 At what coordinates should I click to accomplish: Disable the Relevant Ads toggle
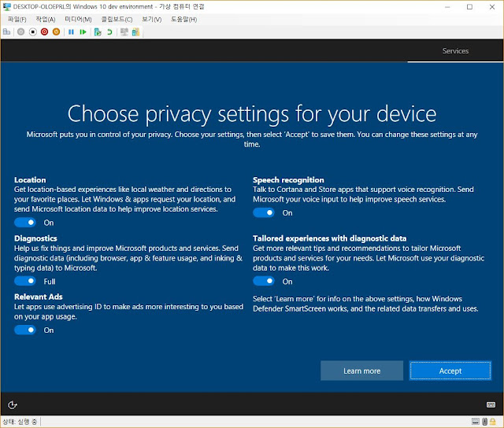point(25,330)
